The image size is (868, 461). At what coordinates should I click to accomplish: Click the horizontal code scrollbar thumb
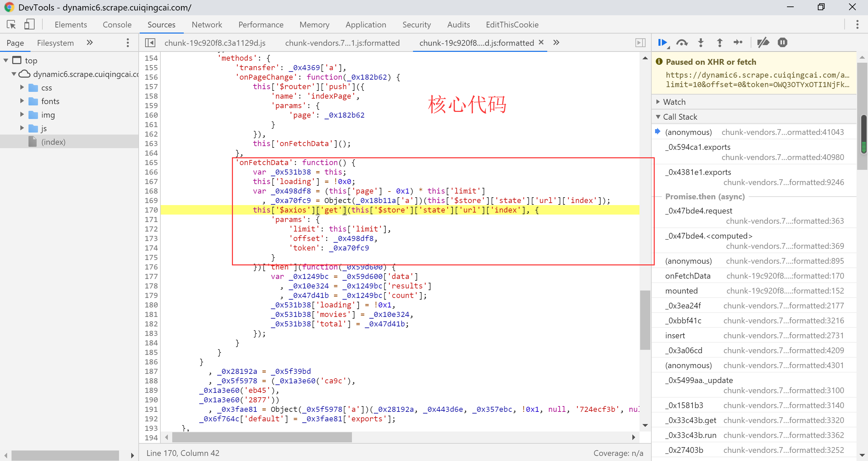point(262,437)
